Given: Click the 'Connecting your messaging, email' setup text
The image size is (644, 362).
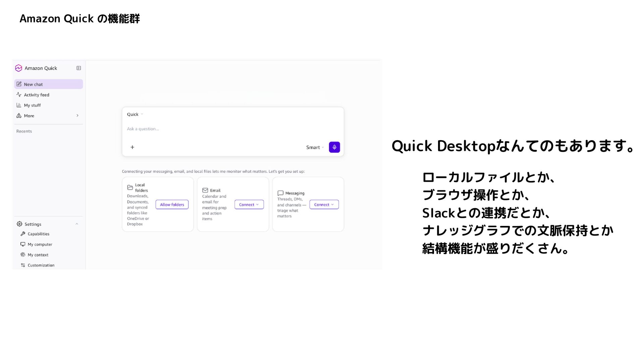Looking at the screenshot, I should [213, 171].
